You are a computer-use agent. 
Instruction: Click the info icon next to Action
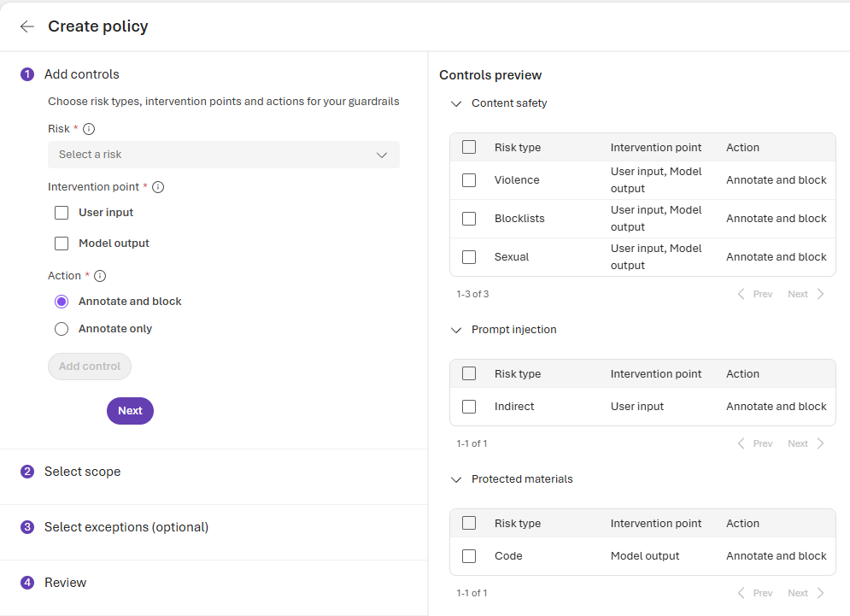click(100, 276)
